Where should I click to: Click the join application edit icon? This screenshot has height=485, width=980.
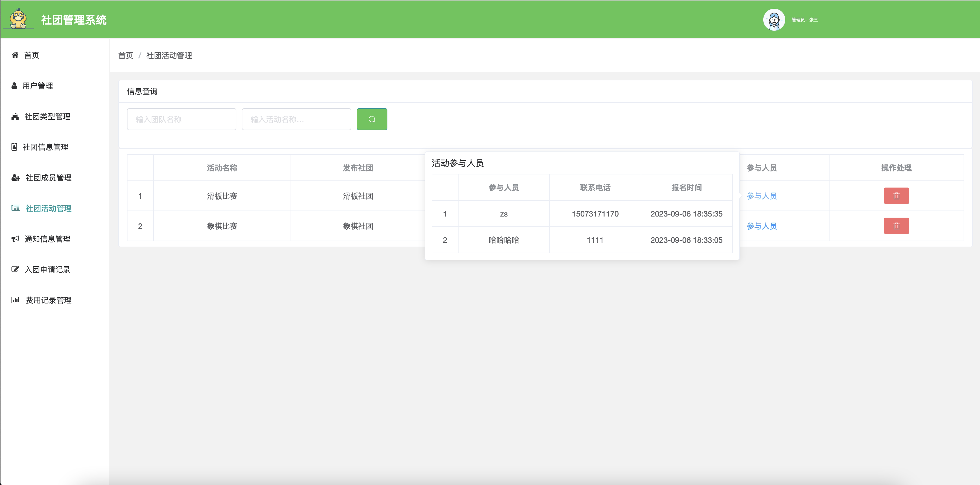[x=15, y=270]
